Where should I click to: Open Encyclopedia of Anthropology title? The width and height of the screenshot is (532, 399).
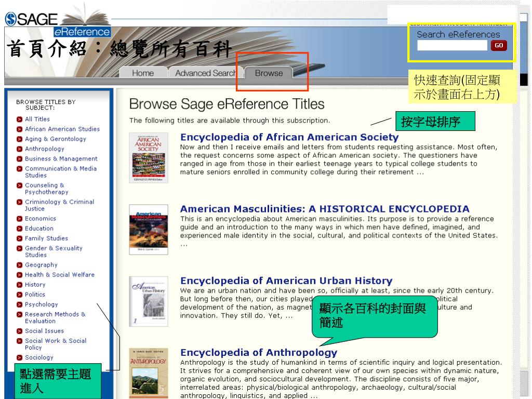(259, 353)
